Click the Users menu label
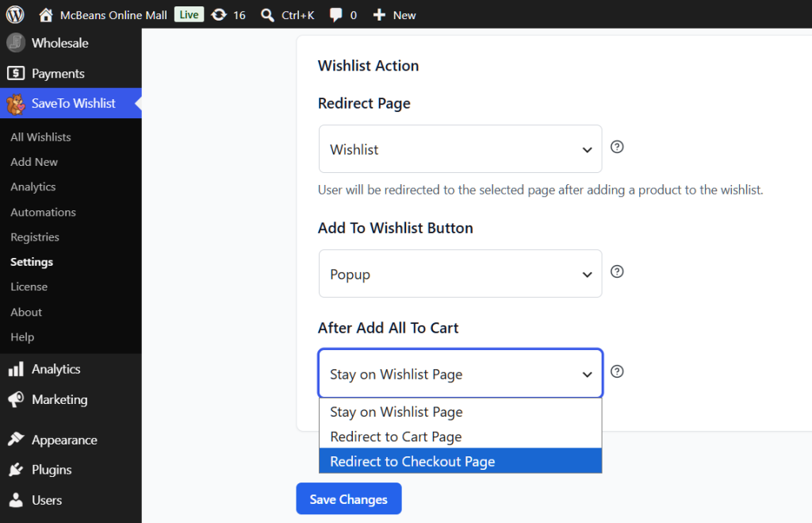 47,500
